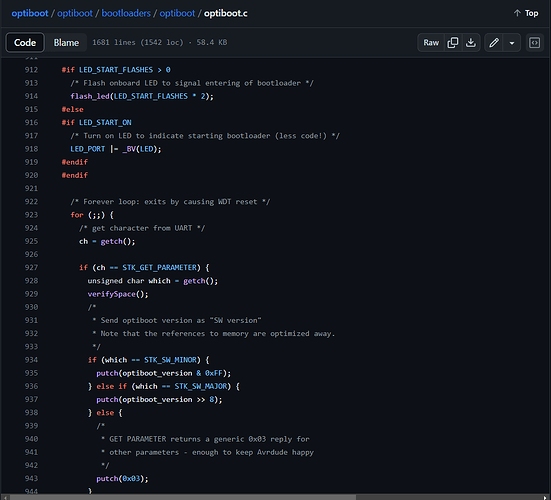Open the optiboot repository breadcrumb link
Screen dimensions: 551x500
tap(75, 13)
